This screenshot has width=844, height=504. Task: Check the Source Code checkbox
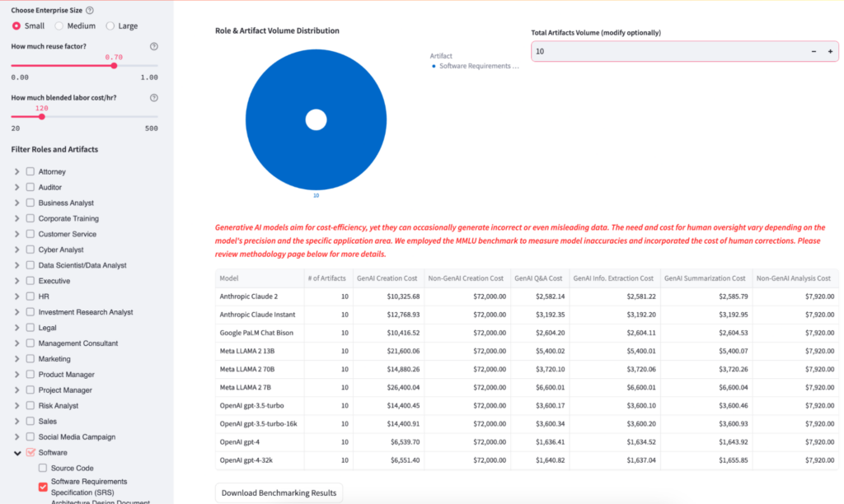[42, 468]
